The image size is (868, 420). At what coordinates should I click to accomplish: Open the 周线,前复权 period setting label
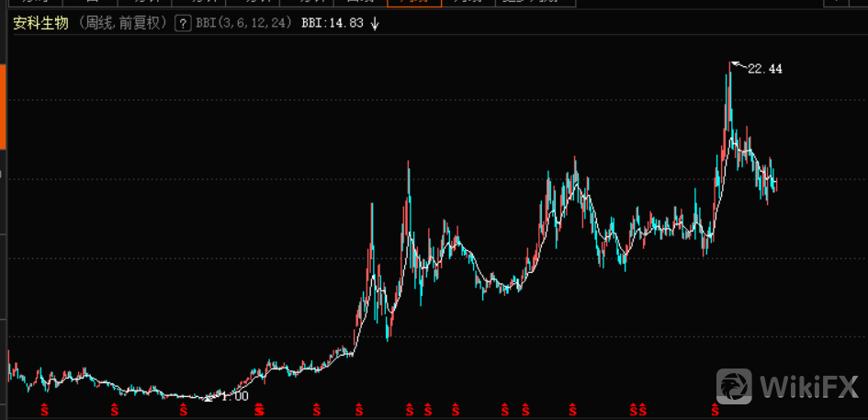click(122, 23)
